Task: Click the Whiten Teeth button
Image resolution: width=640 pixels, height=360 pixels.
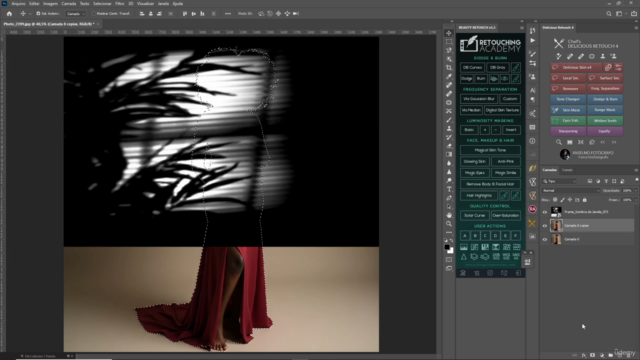Action: 605,121
